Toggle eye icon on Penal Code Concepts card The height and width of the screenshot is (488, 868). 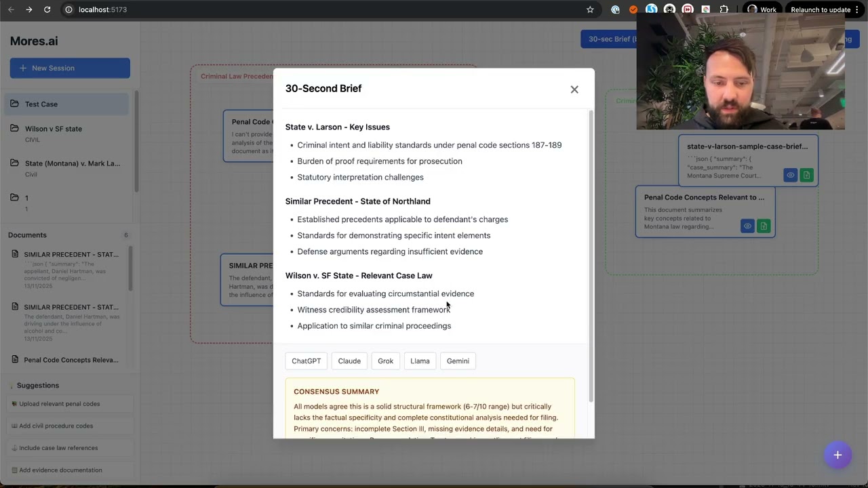click(x=747, y=226)
